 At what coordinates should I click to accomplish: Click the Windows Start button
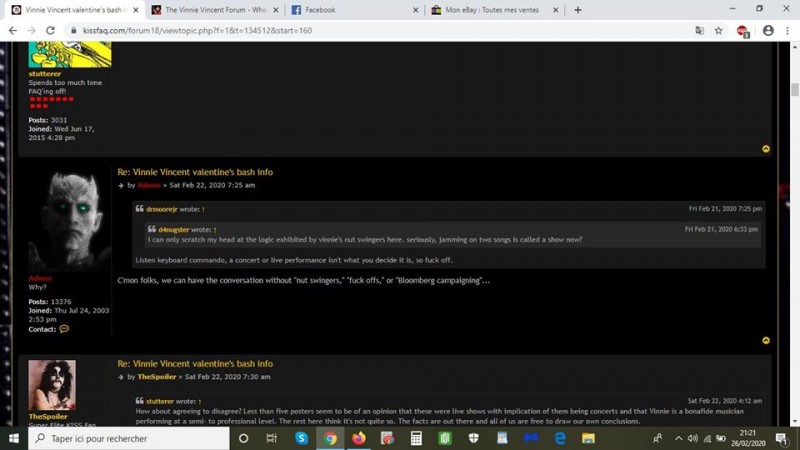click(x=14, y=438)
